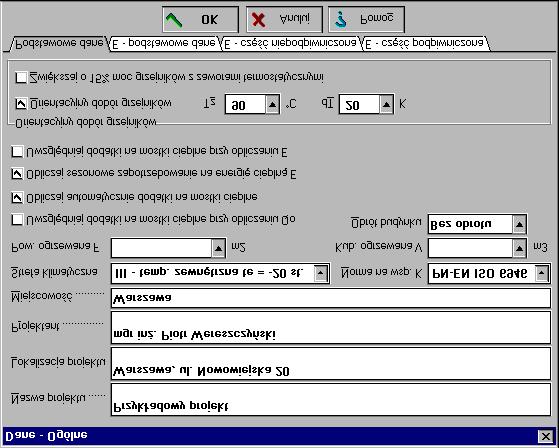The width and height of the screenshot is (559, 448).
Task: Confirm the dialog with the OK button
Action: [200, 19]
